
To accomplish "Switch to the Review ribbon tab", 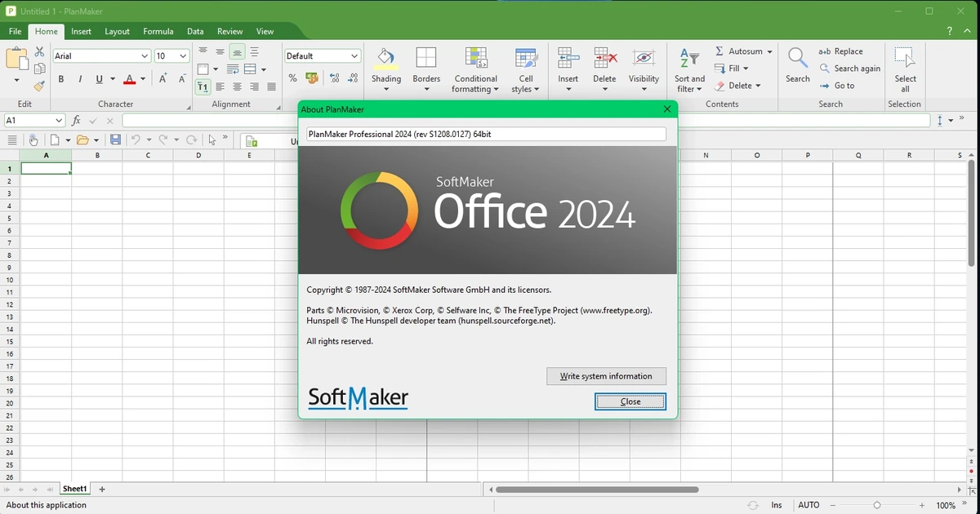I will (230, 31).
